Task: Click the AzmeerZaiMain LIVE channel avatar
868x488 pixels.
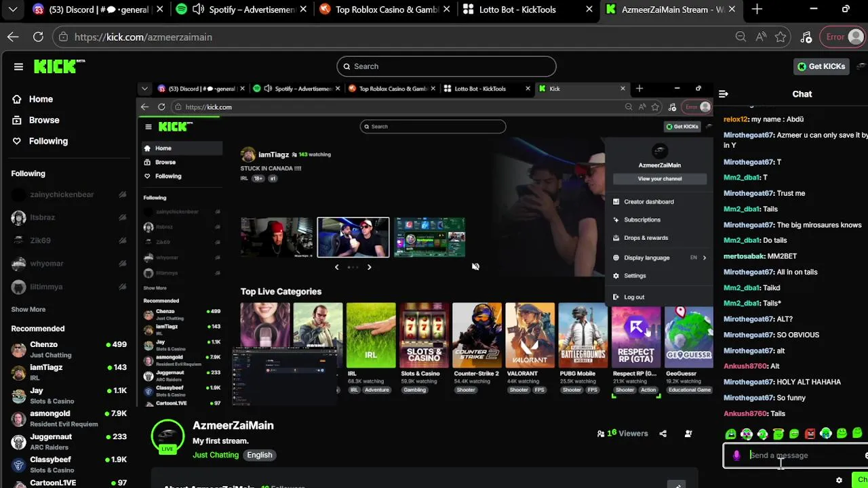Action: pos(167,436)
